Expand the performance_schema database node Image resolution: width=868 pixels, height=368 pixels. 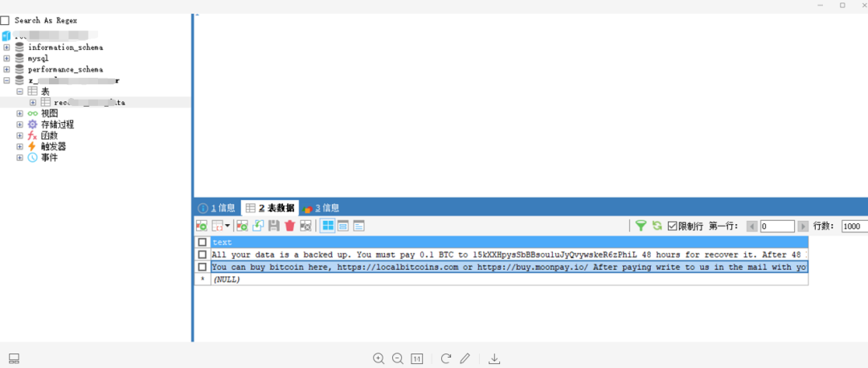pos(6,69)
